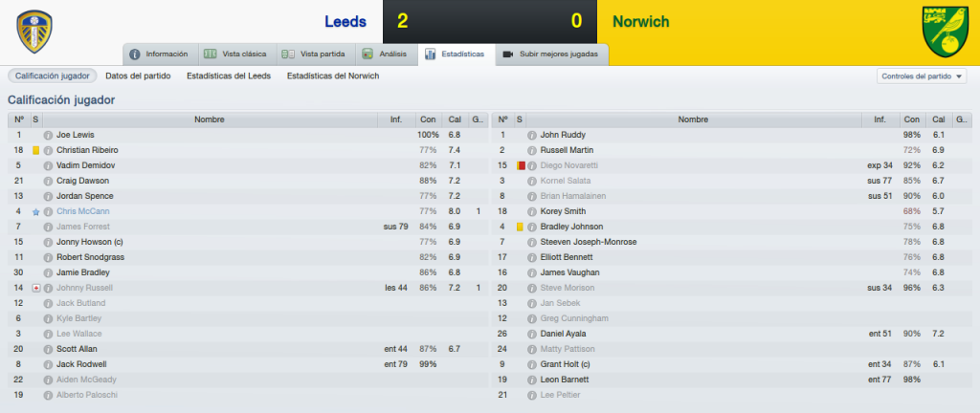Viewport: 980px width, 413px height.
Task: Sort Leeds table by Cal column
Action: point(455,120)
